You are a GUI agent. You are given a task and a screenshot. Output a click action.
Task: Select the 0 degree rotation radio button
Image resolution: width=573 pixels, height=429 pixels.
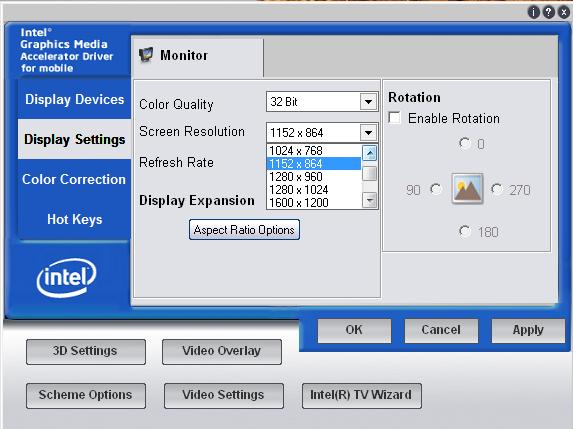(x=465, y=143)
